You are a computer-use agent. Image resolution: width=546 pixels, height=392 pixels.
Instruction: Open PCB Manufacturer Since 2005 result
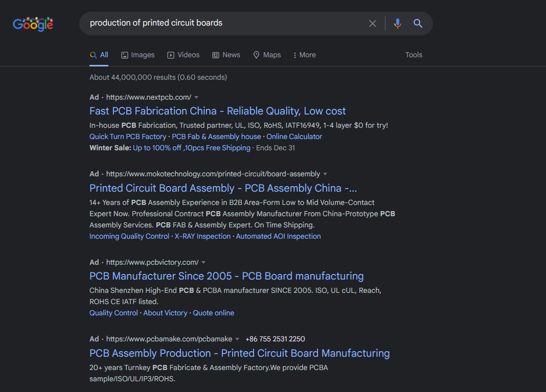click(226, 276)
